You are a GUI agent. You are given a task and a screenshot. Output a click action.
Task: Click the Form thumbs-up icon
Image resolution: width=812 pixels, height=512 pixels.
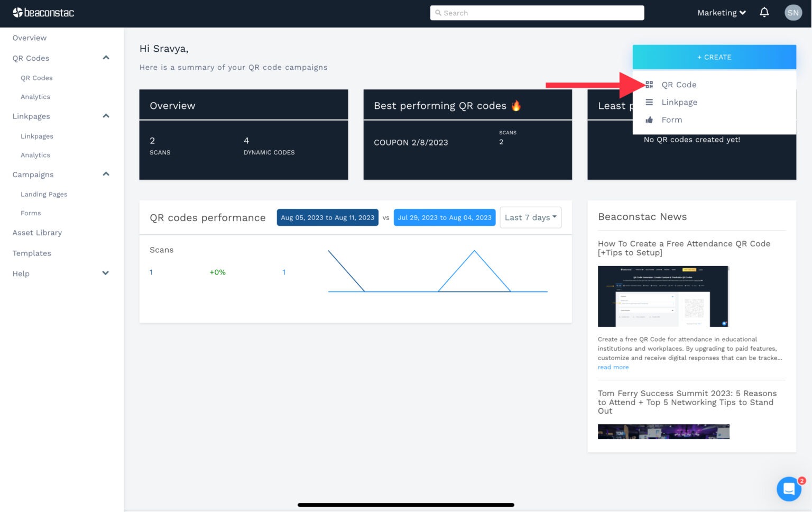[649, 120]
